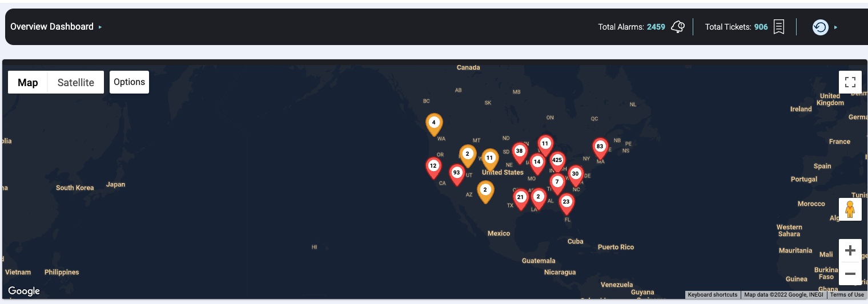Click the Google logo on map
This screenshot has width=868, height=304.
pyautogui.click(x=24, y=291)
